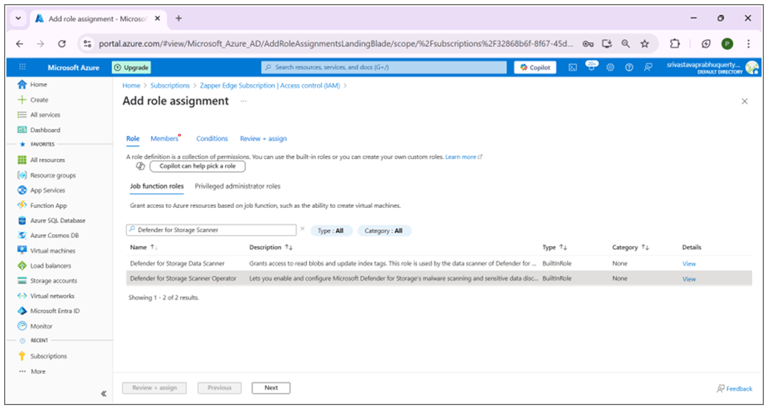Reload the page with the browser refresh icon
768x408 pixels.
point(62,44)
